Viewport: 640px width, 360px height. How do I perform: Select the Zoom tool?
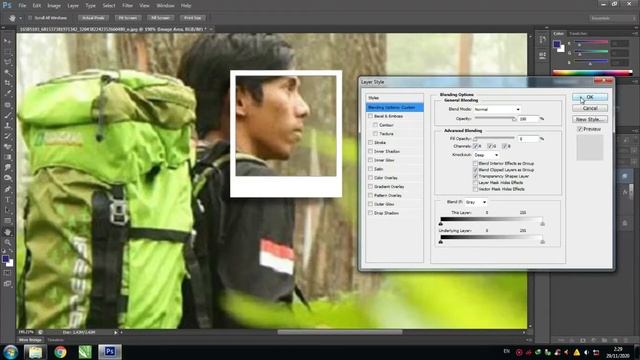pyautogui.click(x=8, y=242)
